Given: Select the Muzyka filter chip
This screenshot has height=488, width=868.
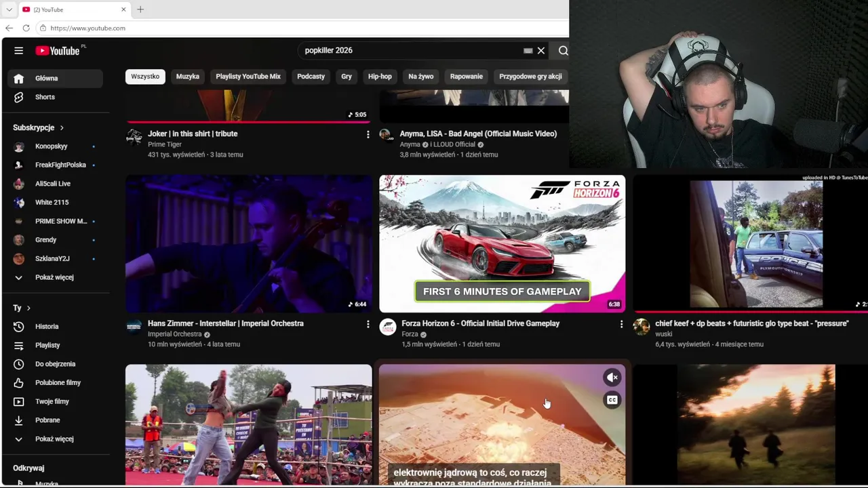Looking at the screenshot, I should tap(188, 77).
